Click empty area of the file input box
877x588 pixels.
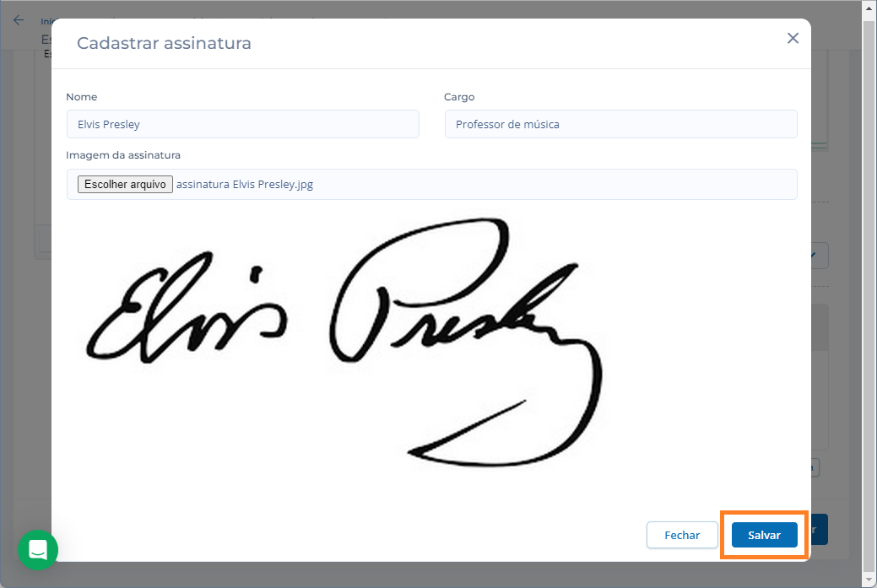coord(554,185)
